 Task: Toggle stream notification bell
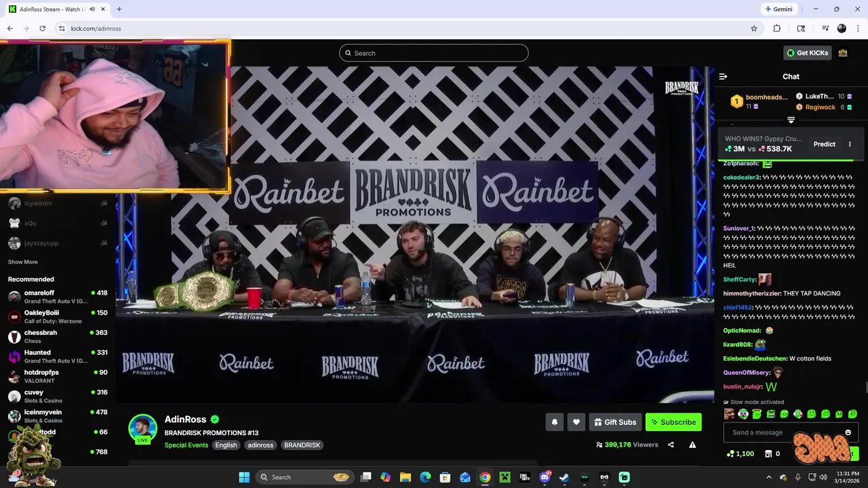tap(554, 422)
